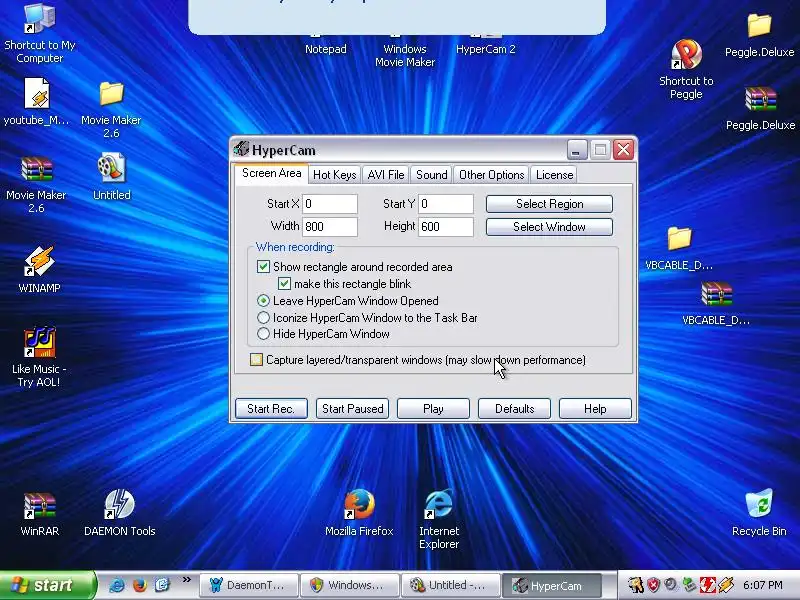This screenshot has height=600, width=800.
Task: Click the red shield tray icon
Action: 654,585
